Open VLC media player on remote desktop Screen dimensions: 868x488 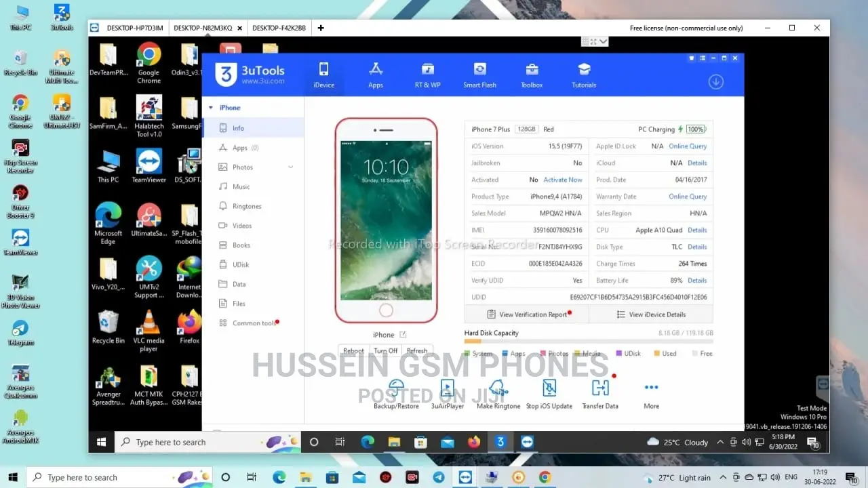[149, 331]
